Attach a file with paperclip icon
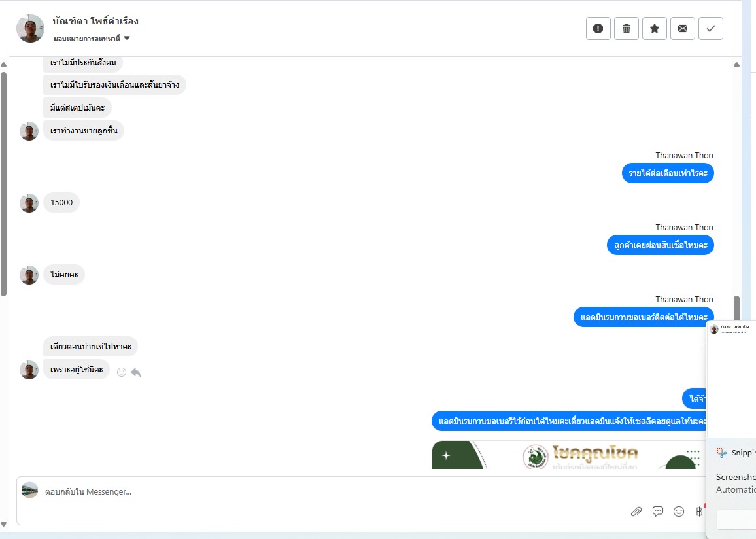This screenshot has height=539, width=756. pos(636,512)
